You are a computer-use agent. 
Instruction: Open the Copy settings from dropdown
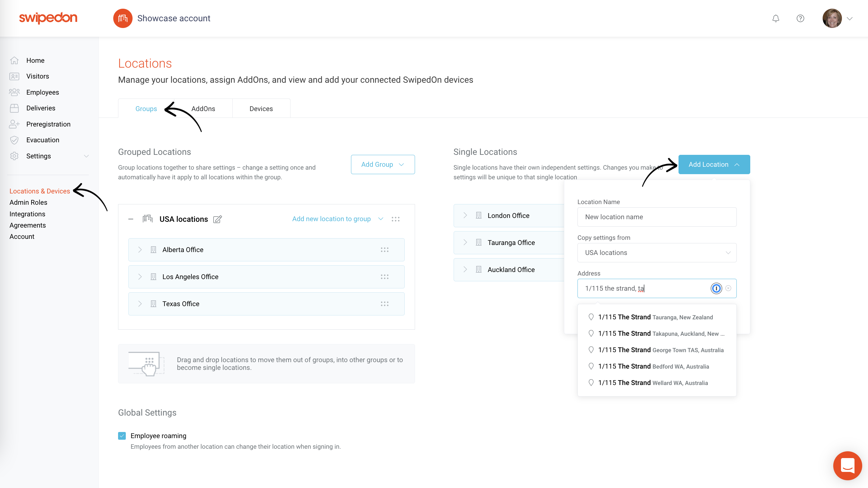pyautogui.click(x=657, y=253)
